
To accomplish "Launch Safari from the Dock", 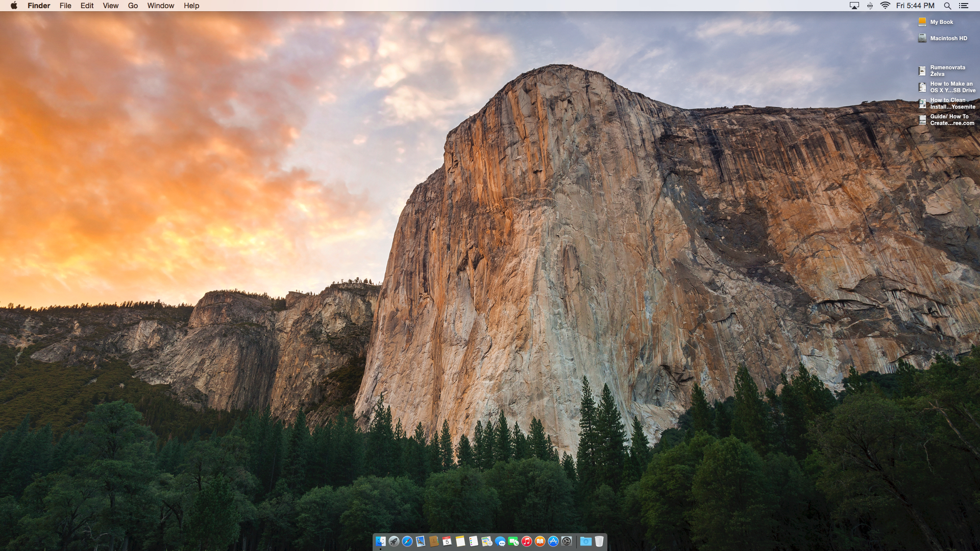I will point(407,541).
